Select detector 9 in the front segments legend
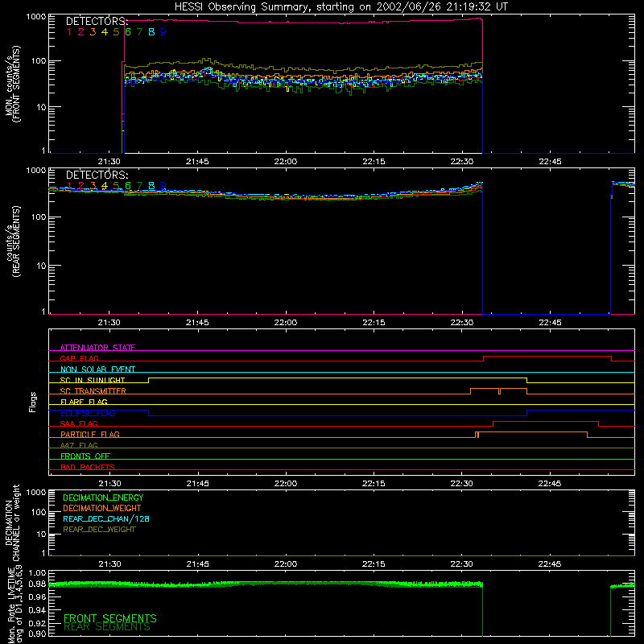Viewport: 644px width, 644px height. click(x=163, y=32)
